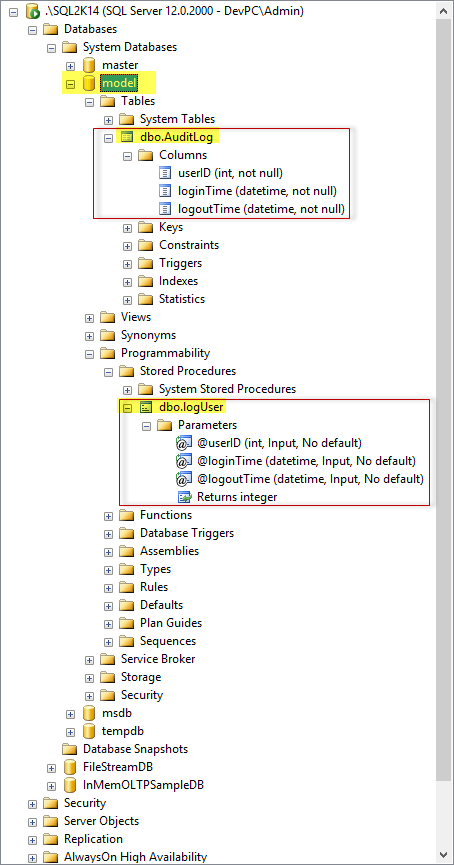Click the Database Snapshots folder icon

pyautogui.click(x=70, y=749)
